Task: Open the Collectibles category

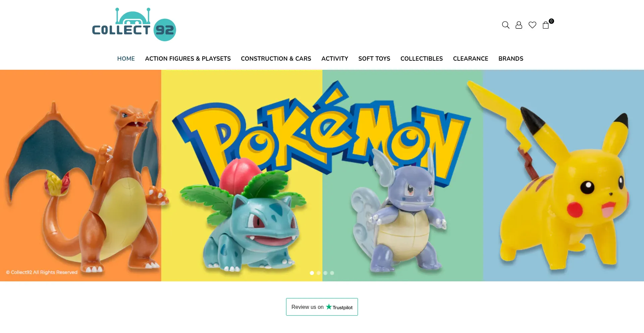Action: click(422, 59)
